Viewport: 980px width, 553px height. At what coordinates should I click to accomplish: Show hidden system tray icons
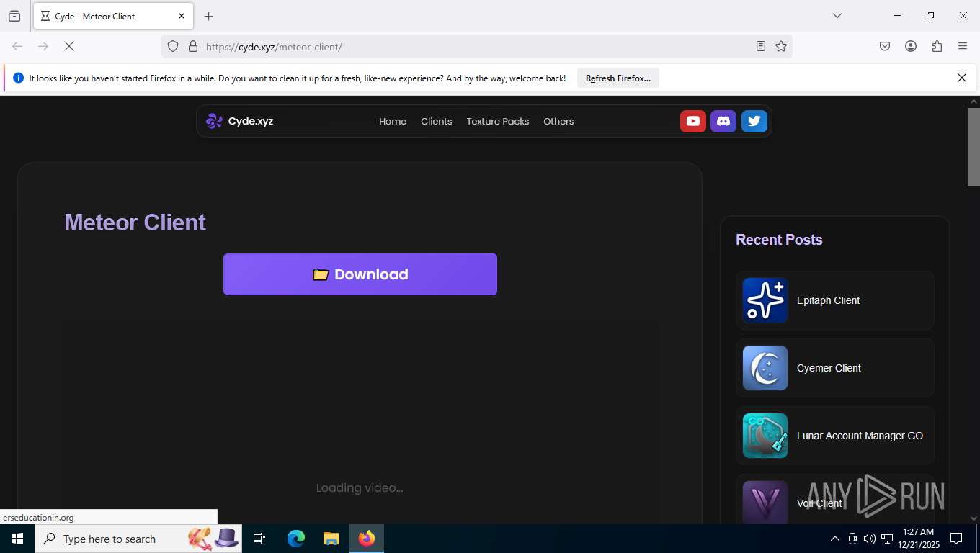click(x=835, y=539)
